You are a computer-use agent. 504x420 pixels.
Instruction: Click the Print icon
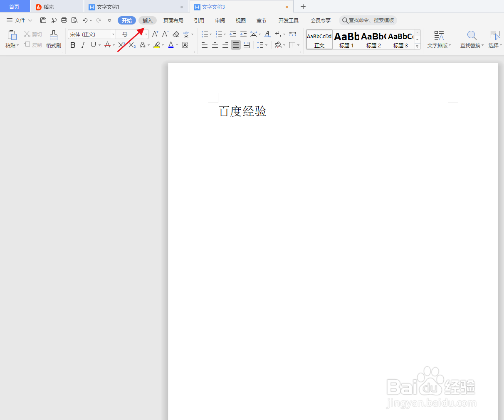pos(64,20)
